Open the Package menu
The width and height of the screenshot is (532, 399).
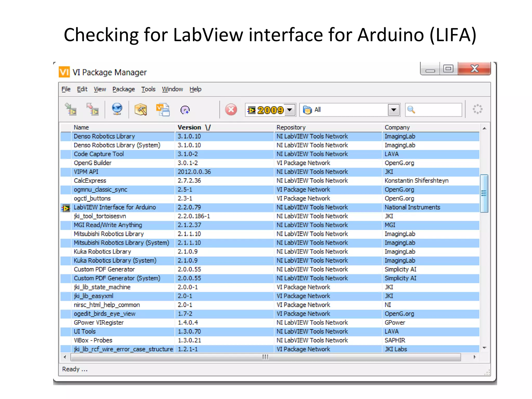pyautogui.click(x=124, y=89)
